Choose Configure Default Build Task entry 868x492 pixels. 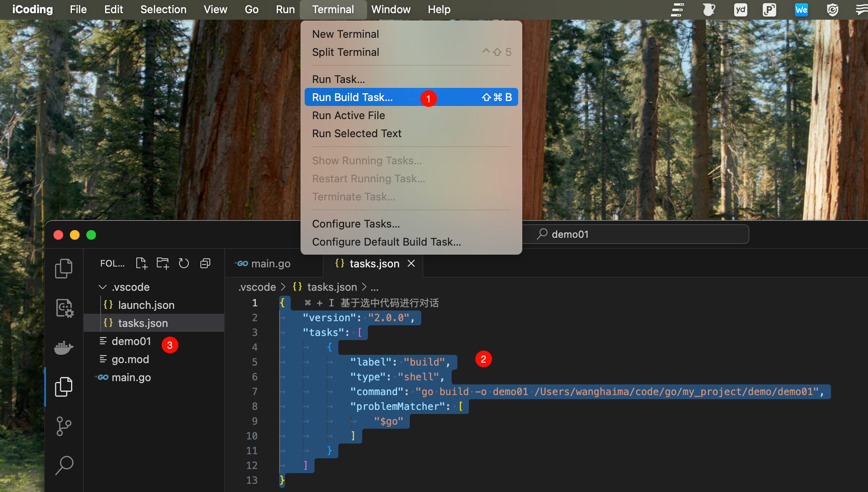[386, 242]
